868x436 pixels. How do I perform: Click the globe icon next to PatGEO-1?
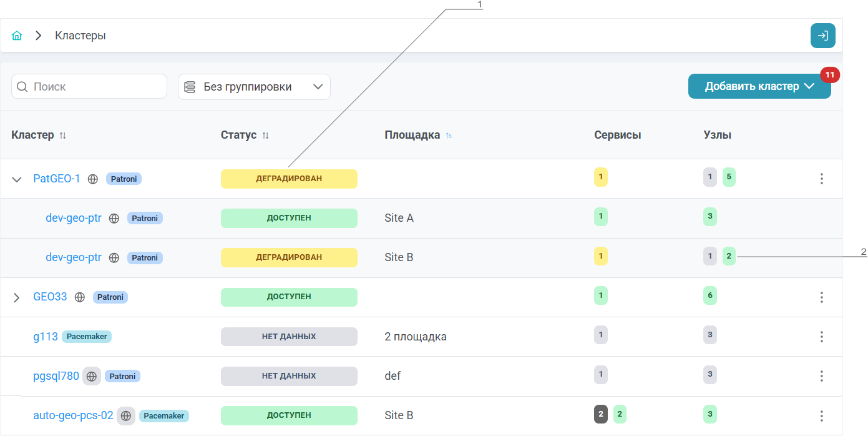(93, 179)
